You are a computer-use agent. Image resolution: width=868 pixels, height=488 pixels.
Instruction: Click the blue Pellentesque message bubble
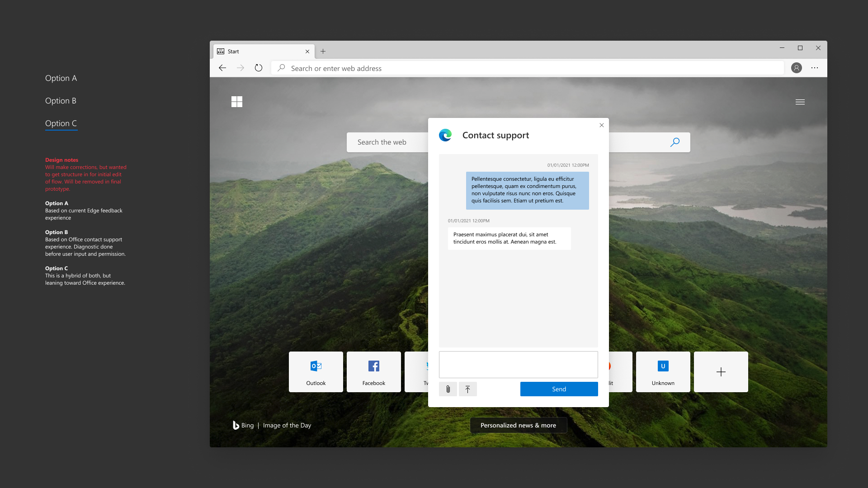pos(528,190)
